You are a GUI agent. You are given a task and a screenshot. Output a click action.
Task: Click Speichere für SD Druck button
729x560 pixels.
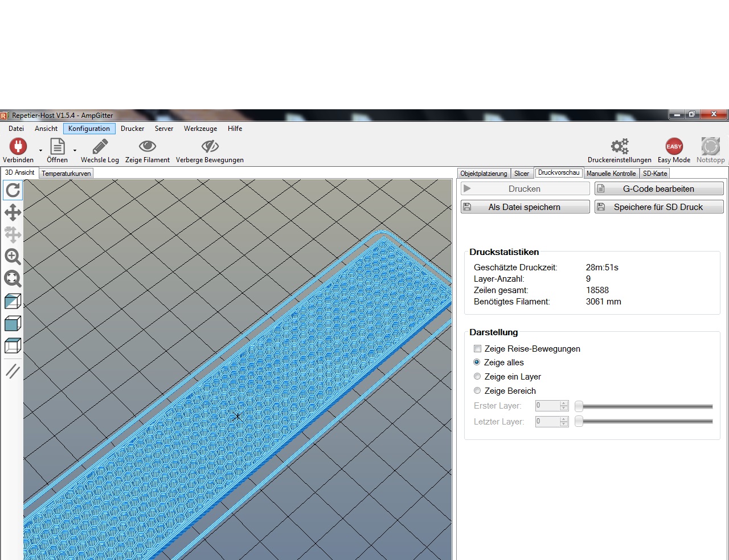click(x=659, y=207)
